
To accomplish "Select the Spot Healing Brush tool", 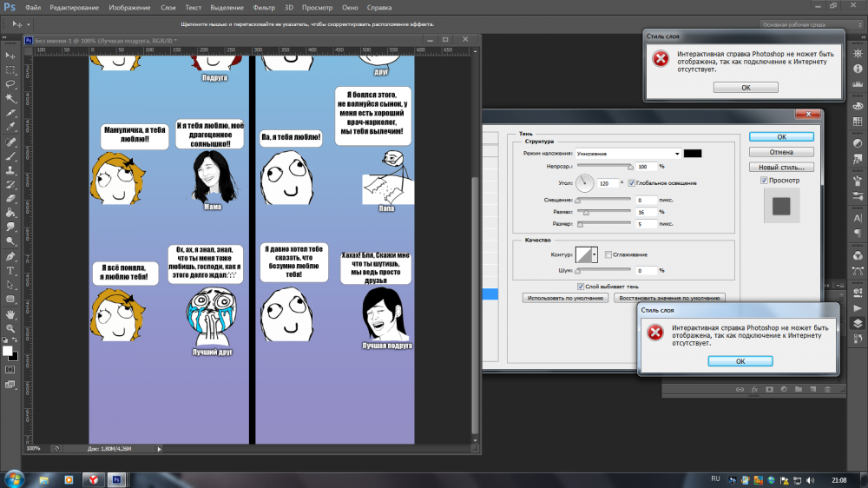I will pyautogui.click(x=10, y=142).
